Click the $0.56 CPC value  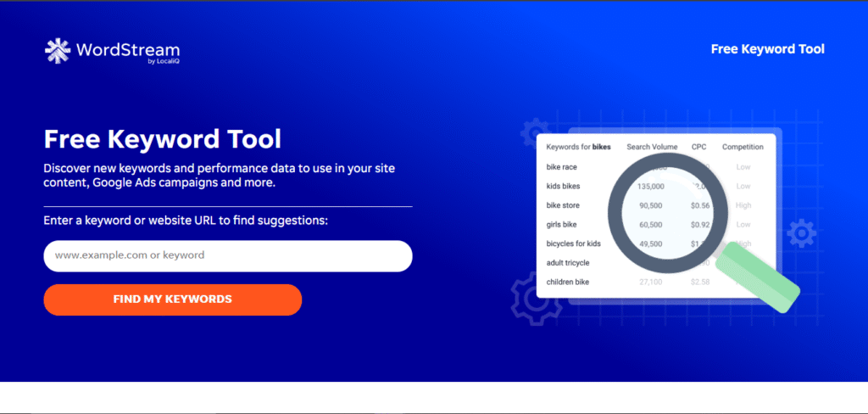click(x=700, y=205)
